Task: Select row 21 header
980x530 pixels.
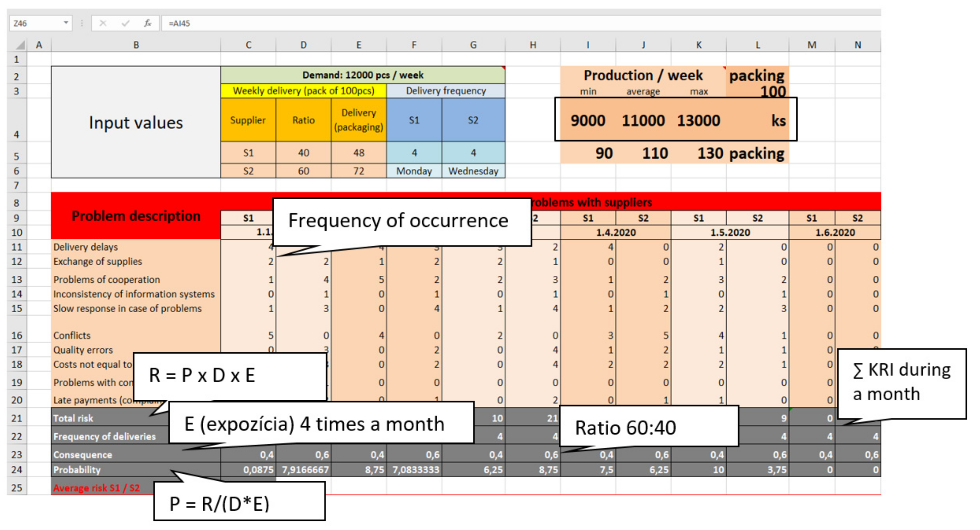Action: (16, 418)
